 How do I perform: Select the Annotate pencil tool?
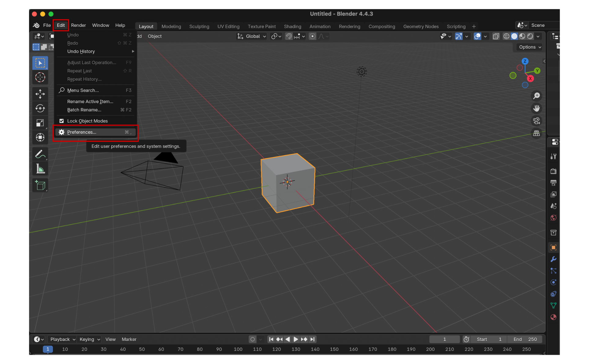pyautogui.click(x=40, y=154)
